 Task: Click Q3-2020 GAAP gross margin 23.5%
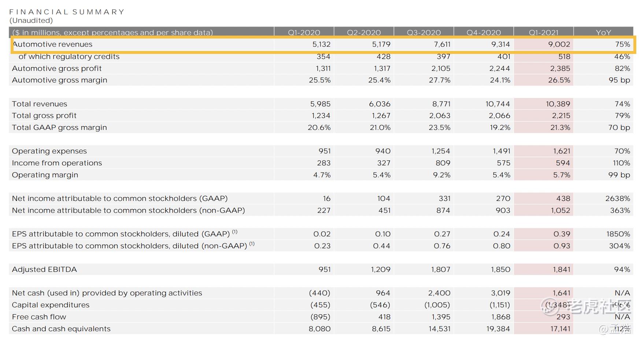[440, 128]
